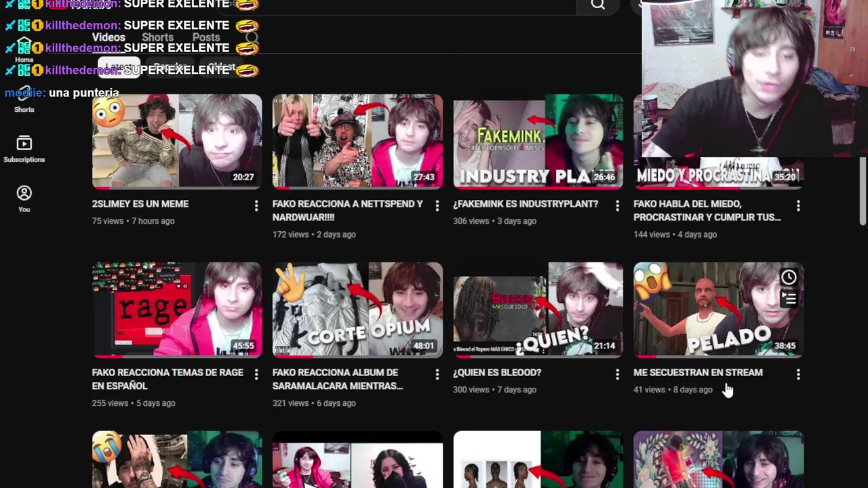This screenshot has height=488, width=868.
Task: Switch to the Shorts channel tab
Action: pos(157,37)
